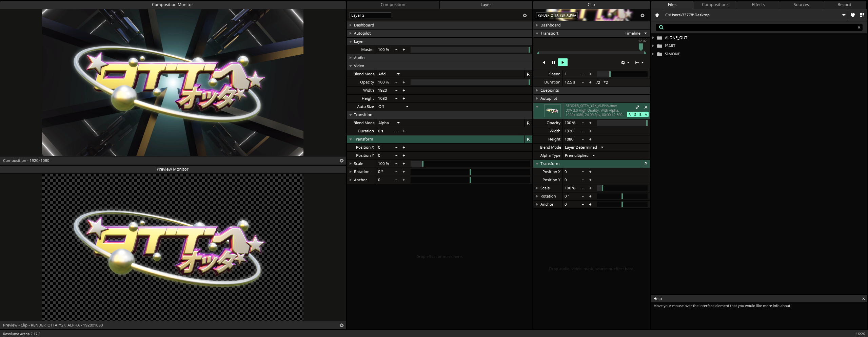The width and height of the screenshot is (868, 337).
Task: Switch file browser to grid view
Action: click(862, 15)
